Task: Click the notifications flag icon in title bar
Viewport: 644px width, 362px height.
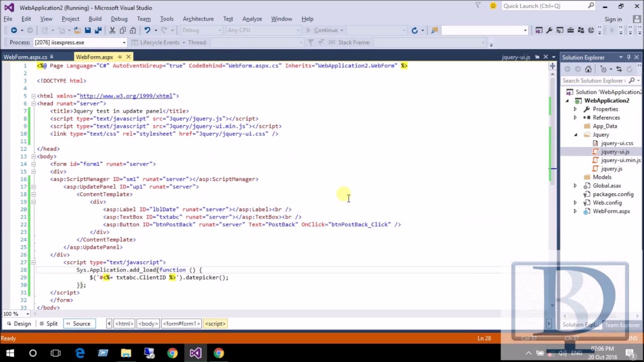Action: [x=478, y=6]
